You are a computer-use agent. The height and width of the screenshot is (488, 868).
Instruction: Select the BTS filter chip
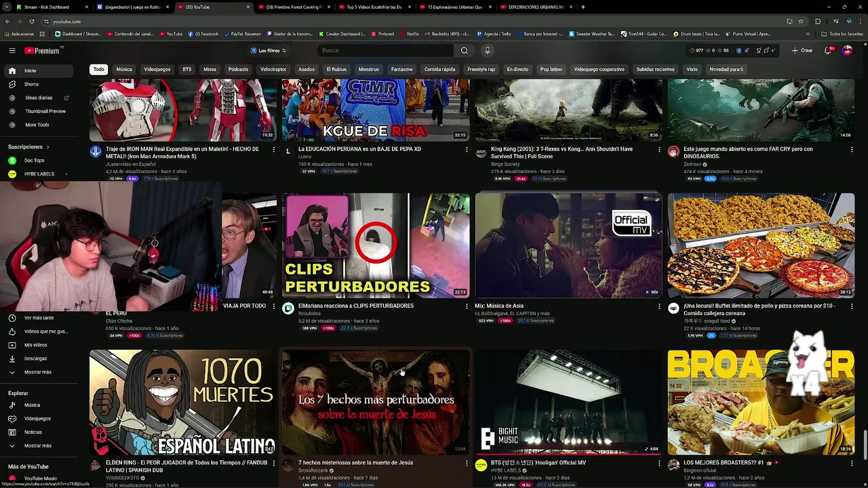(187, 69)
